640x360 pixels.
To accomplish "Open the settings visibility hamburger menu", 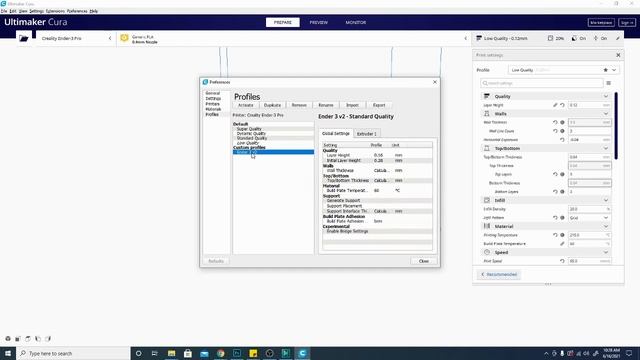I will pos(609,83).
